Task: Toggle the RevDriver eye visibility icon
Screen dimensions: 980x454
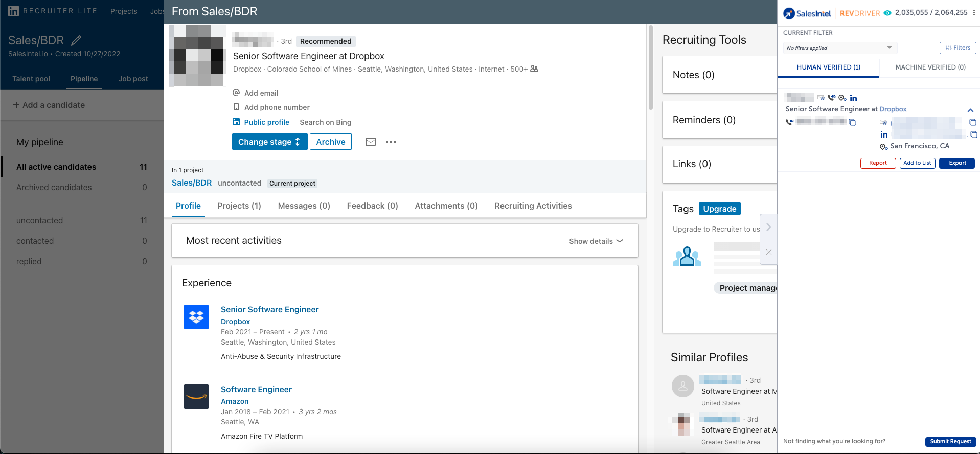Action: pos(887,13)
